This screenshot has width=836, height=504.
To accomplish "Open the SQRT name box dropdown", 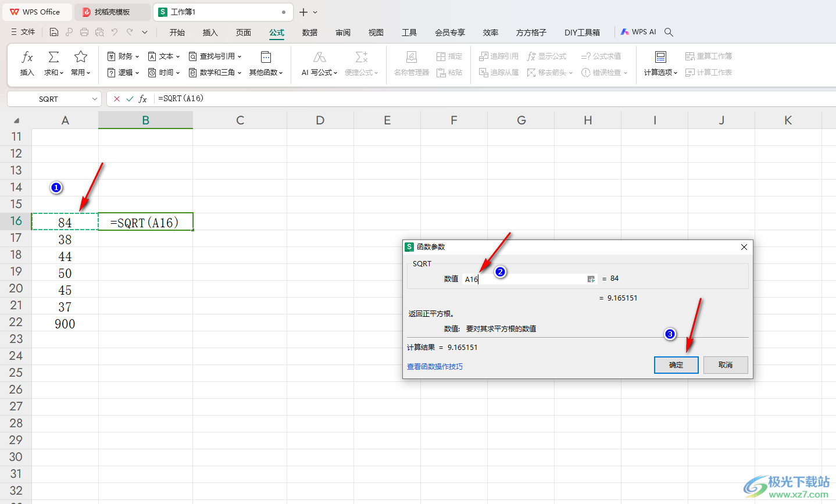I will (95, 99).
